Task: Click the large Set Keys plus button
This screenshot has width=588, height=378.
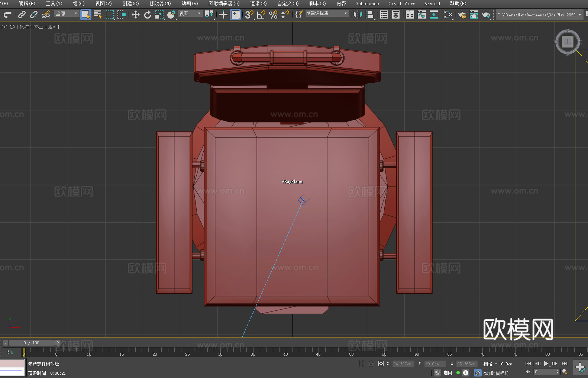Action: click(580, 368)
